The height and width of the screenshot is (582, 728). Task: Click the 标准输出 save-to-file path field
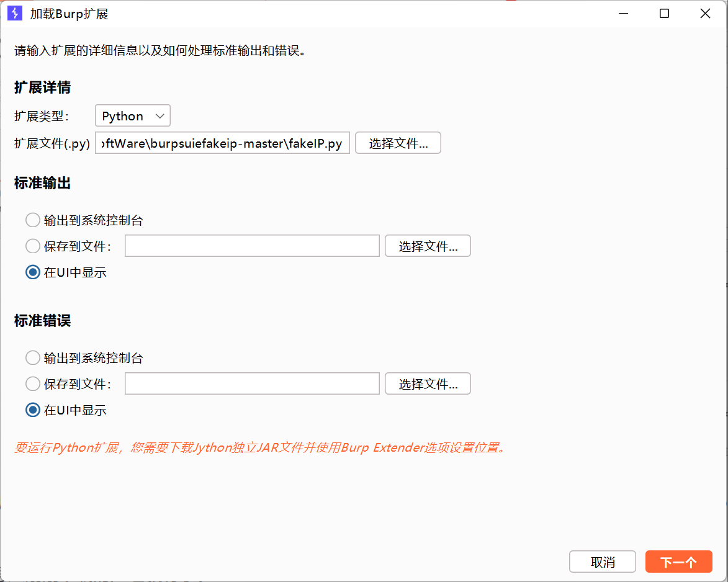point(252,246)
